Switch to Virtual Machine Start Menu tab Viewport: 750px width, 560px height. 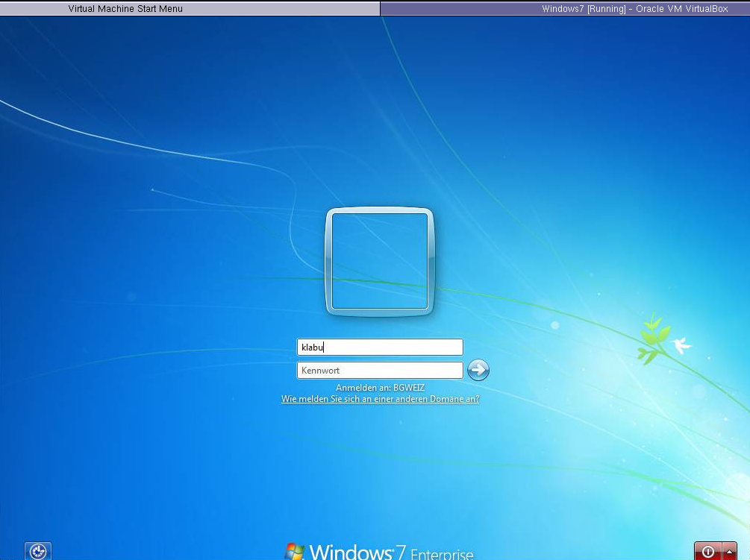click(125, 9)
